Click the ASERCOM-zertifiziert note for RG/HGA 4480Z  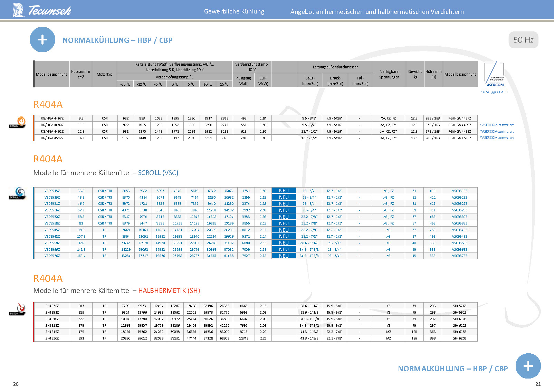click(x=497, y=125)
